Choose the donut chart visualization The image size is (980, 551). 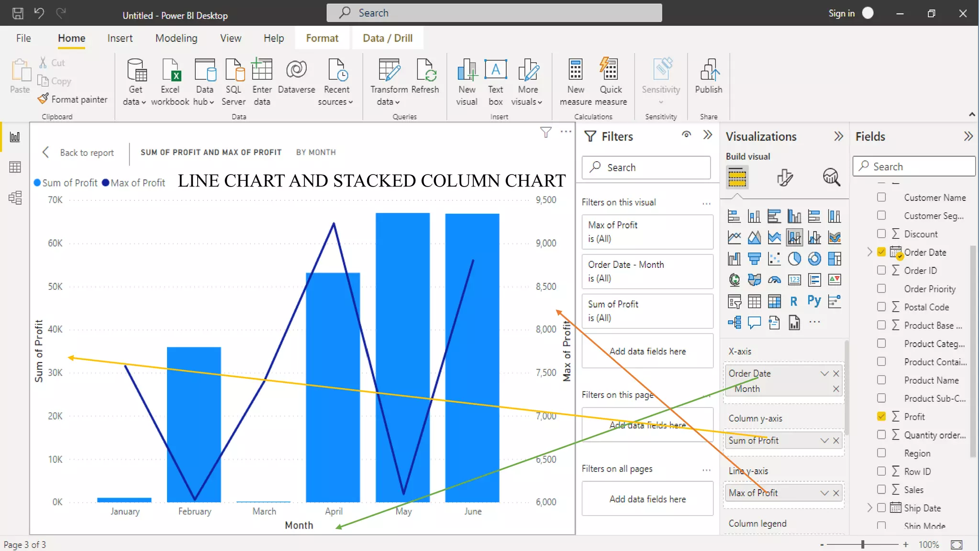[814, 259]
